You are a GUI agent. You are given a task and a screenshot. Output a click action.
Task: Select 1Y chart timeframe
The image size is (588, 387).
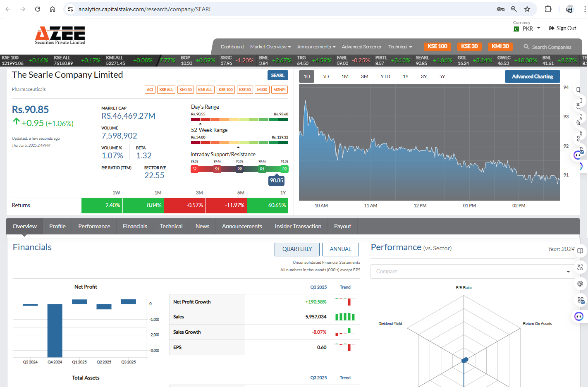click(406, 76)
